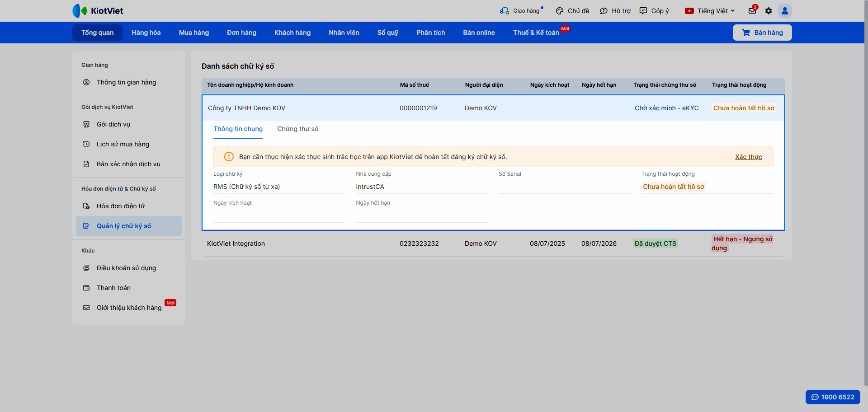Click the Chủ đề palette icon
868x412 pixels.
click(560, 11)
